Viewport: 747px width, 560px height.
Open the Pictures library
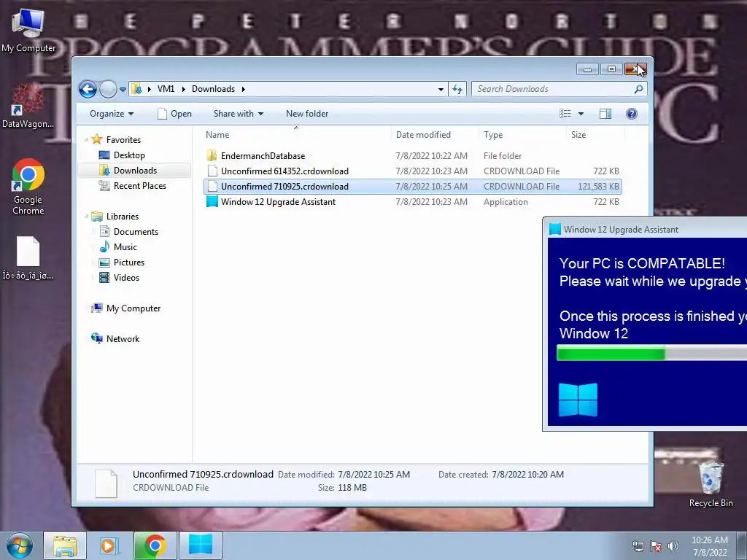pos(128,262)
